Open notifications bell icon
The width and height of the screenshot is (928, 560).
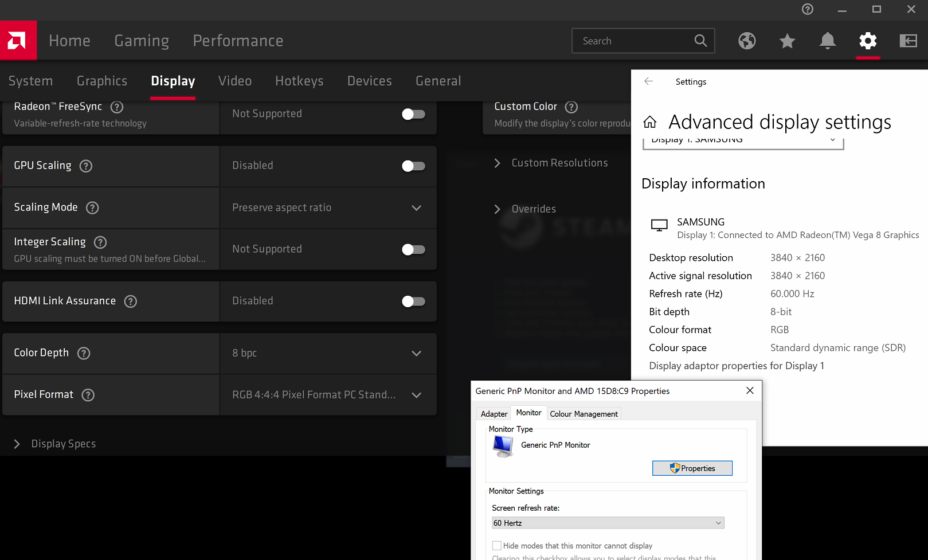point(828,41)
